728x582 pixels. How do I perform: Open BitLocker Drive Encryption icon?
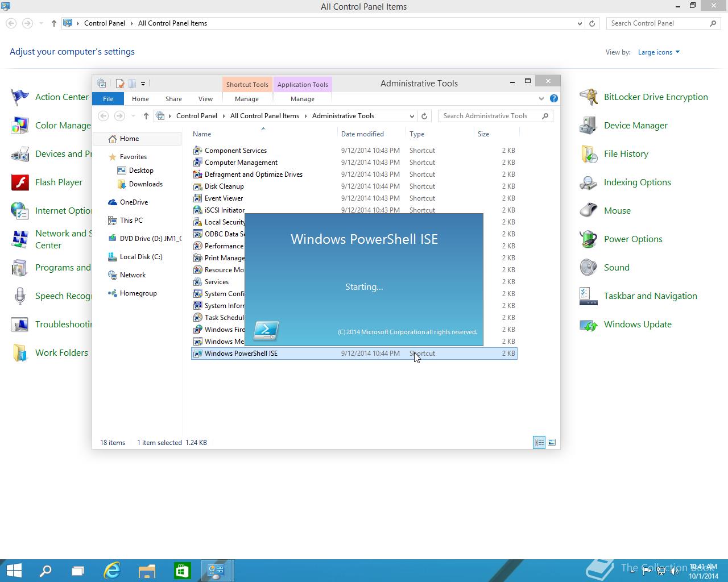(589, 97)
